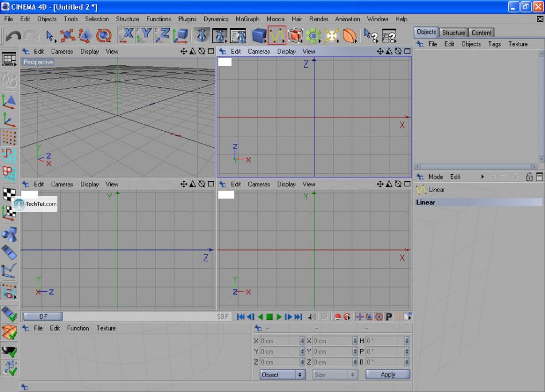Switch to the Structure tab
Screen dimensions: 545x392
pyautogui.click(x=453, y=33)
